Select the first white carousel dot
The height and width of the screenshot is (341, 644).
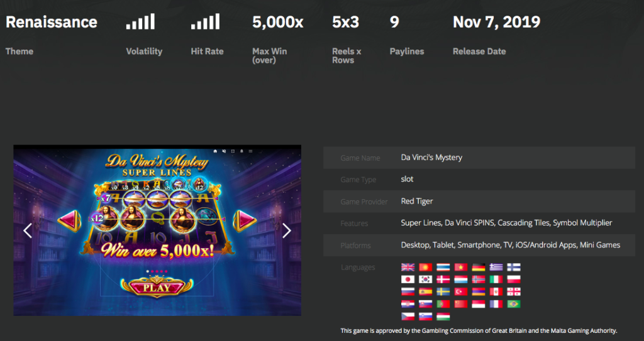point(148,271)
